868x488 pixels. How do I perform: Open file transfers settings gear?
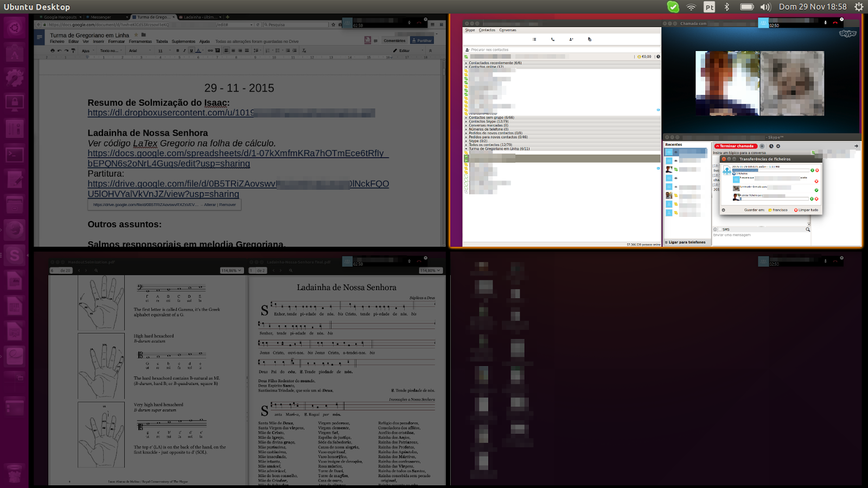723,210
